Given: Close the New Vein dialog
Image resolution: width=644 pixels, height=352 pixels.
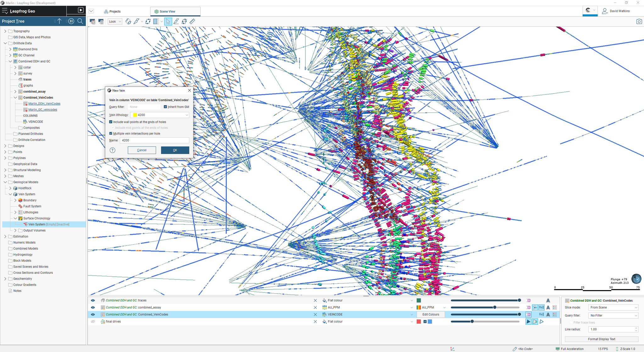Looking at the screenshot, I should pyautogui.click(x=189, y=91).
